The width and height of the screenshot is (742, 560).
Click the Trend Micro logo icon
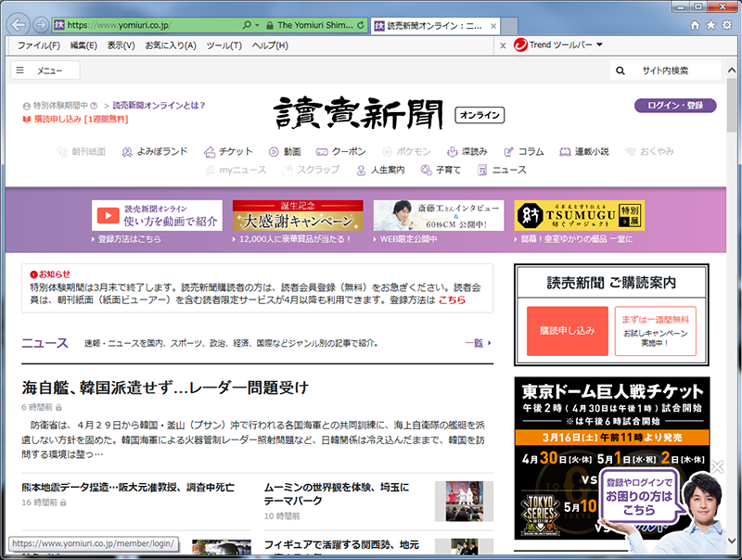tap(520, 45)
